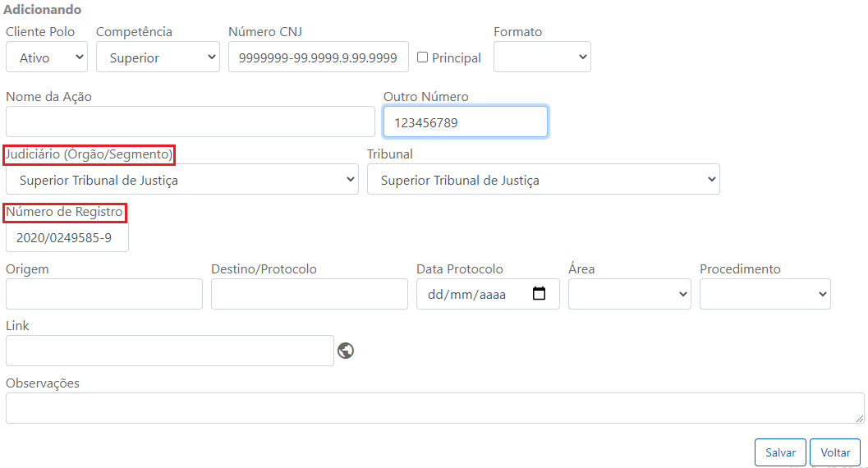The height and width of the screenshot is (468, 868).
Task: Focus the Origem text field
Action: (x=104, y=294)
